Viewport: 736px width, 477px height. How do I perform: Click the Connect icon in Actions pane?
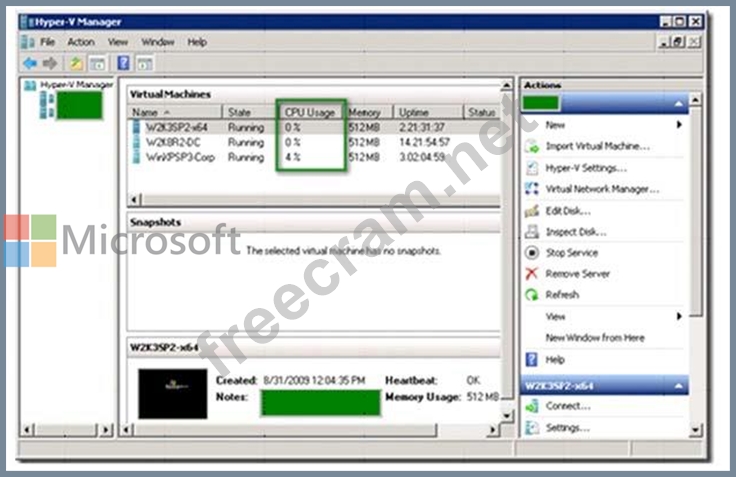click(532, 406)
